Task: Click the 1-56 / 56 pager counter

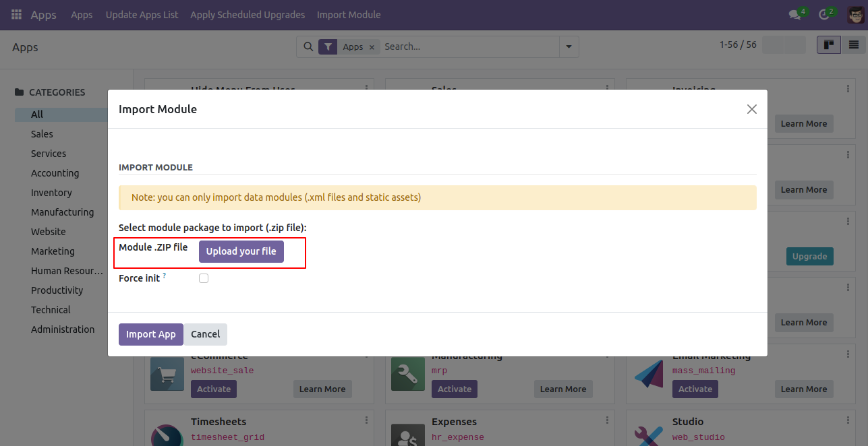Action: coord(738,44)
